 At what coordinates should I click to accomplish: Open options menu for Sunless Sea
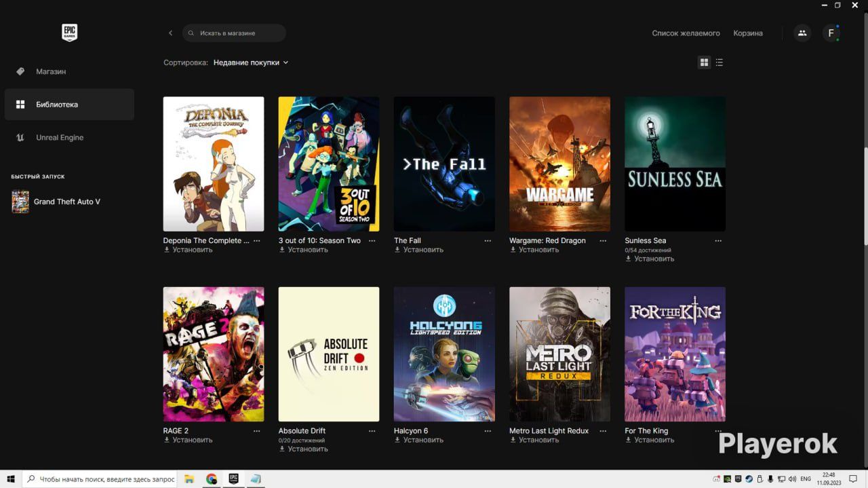(718, 241)
